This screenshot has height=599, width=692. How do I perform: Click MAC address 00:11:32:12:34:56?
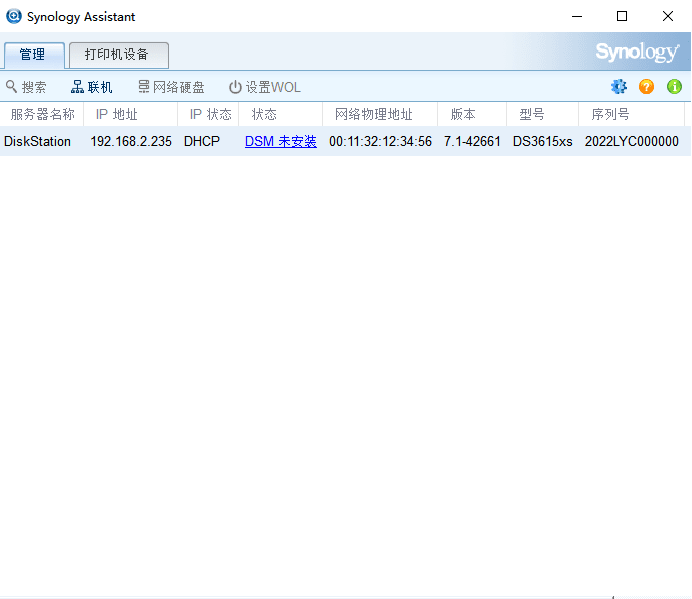(380, 141)
